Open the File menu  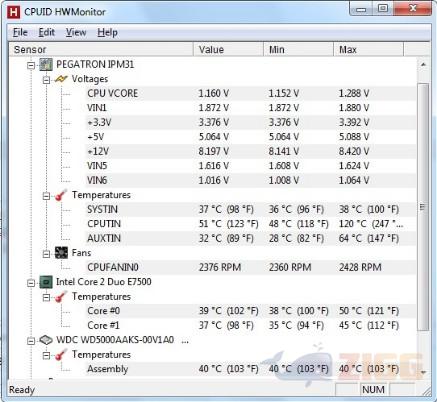point(20,32)
